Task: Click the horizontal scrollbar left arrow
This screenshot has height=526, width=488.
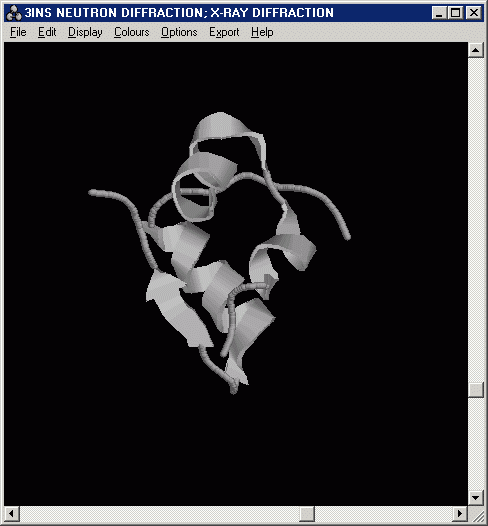Action: [12, 514]
